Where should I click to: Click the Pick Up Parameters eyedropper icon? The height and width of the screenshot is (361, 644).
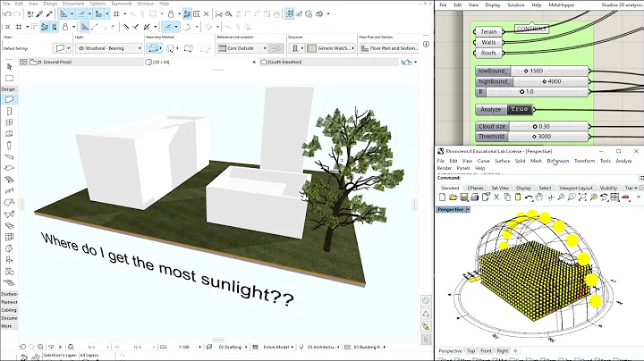coord(39,14)
